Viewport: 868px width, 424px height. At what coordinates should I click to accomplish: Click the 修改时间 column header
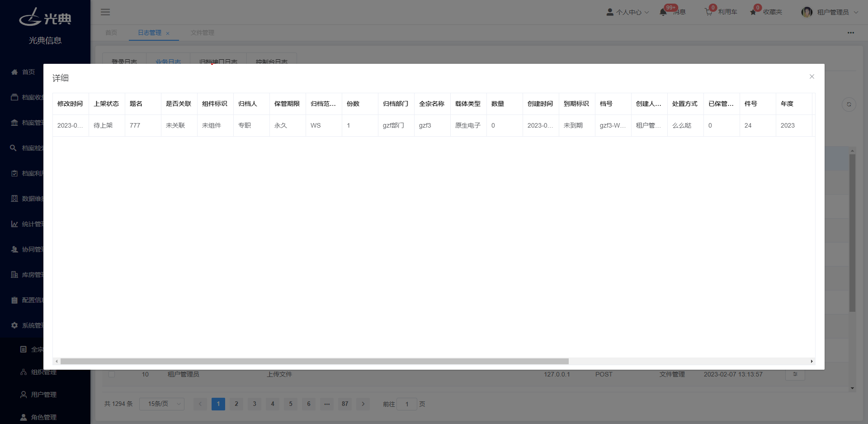[70, 104]
